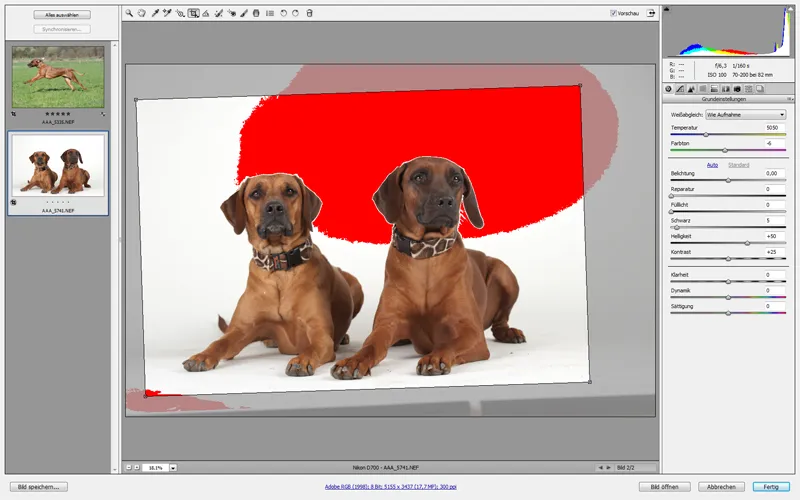Open the zoom level dropdown
This screenshot has height=500, width=800.
pos(173,468)
